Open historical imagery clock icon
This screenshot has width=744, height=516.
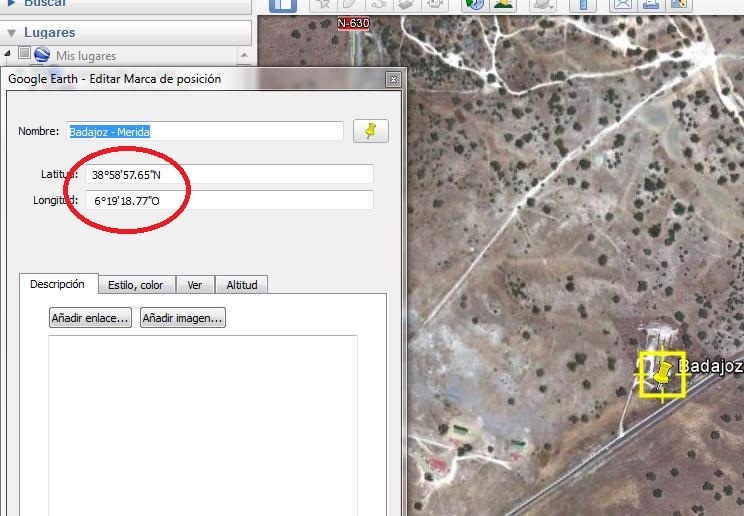(x=475, y=4)
